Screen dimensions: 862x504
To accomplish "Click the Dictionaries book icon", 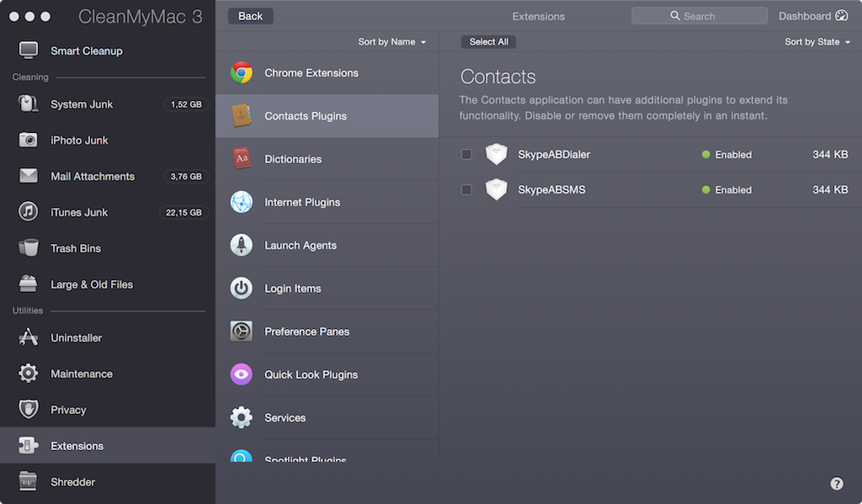I will coord(242,159).
